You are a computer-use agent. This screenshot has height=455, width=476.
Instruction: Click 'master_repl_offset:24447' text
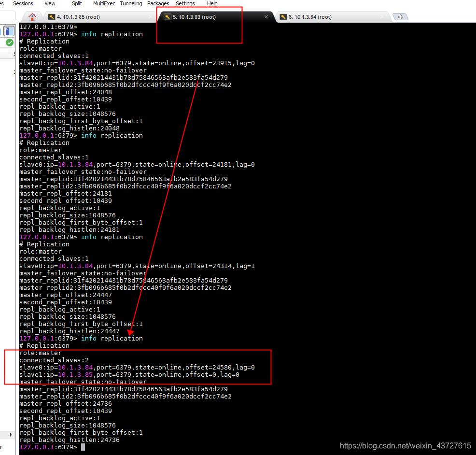click(66, 295)
